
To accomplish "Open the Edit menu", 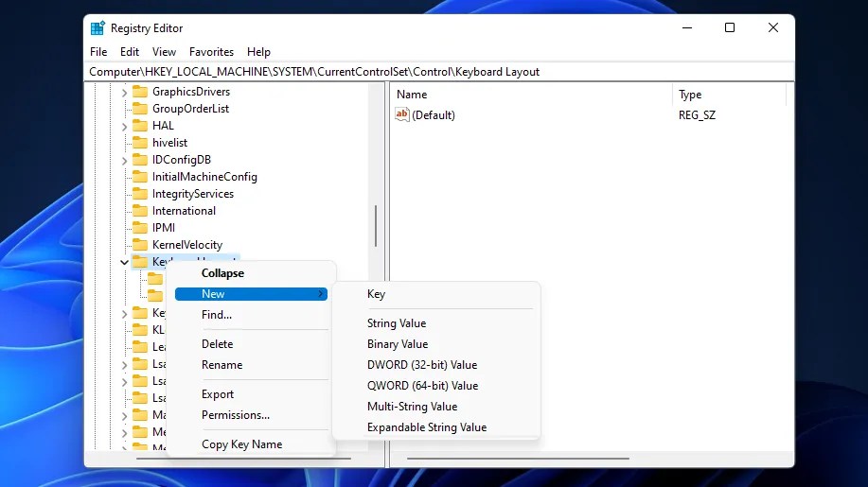I will click(x=130, y=52).
